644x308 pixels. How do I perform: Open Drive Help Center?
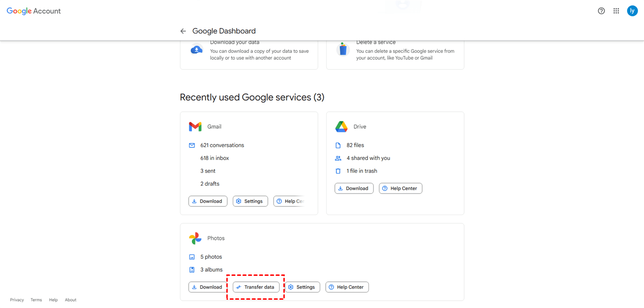click(400, 188)
